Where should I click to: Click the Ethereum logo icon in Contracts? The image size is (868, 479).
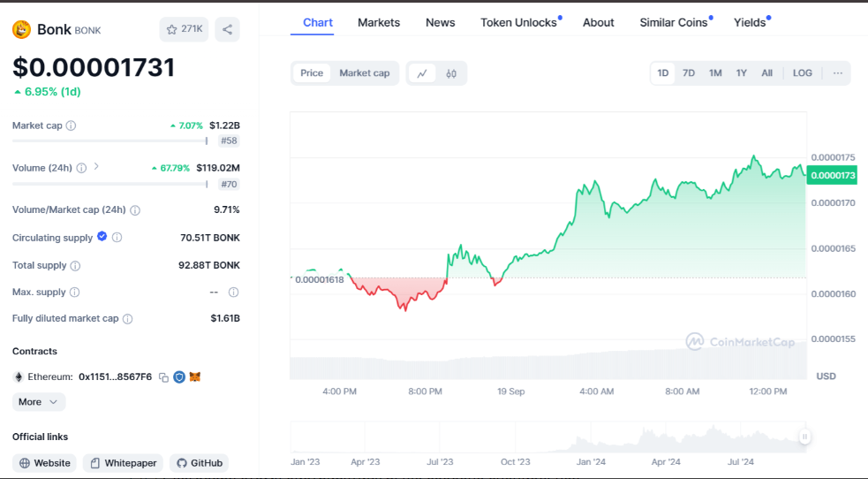(x=19, y=377)
